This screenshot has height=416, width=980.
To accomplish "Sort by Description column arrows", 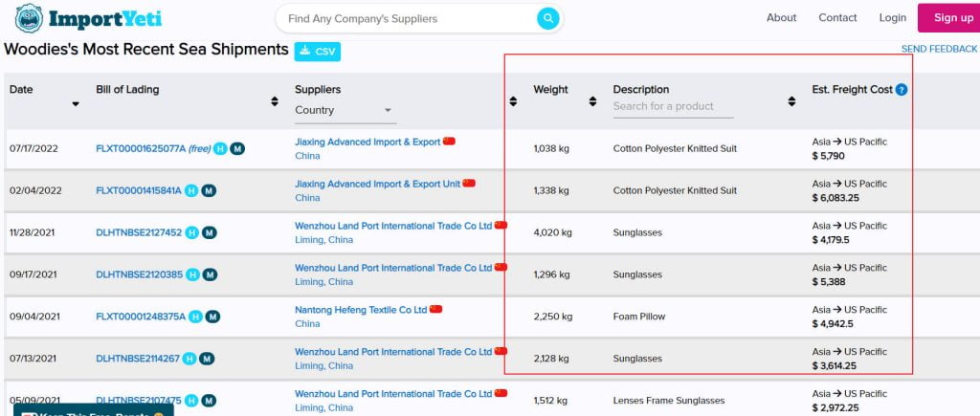I will (791, 100).
